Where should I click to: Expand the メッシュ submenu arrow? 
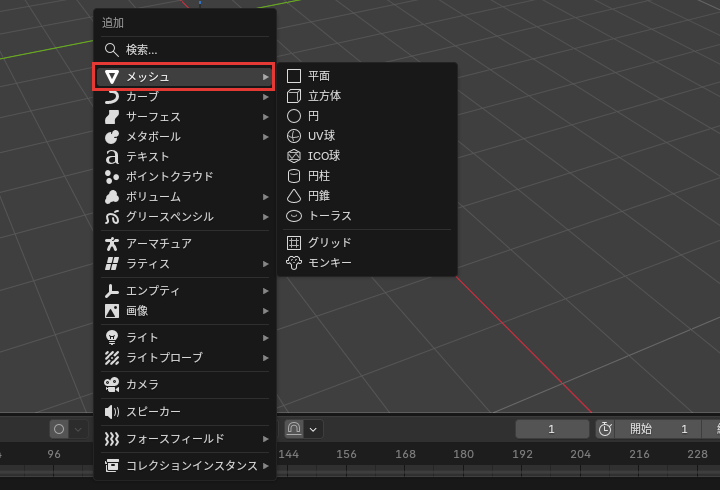[265, 77]
